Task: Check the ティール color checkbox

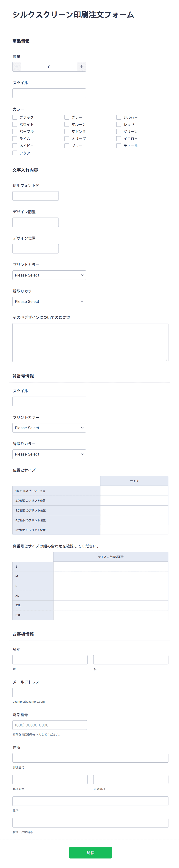Action: tap(119, 146)
